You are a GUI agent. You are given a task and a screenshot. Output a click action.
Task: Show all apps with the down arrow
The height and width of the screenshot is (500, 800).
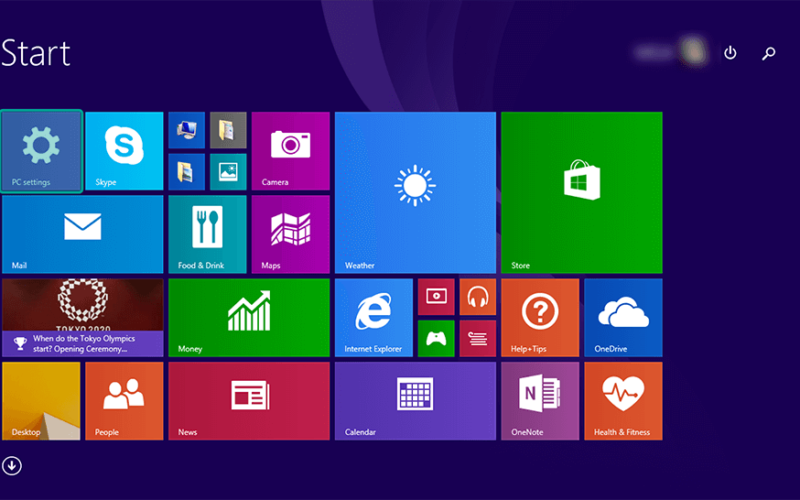(x=12, y=465)
